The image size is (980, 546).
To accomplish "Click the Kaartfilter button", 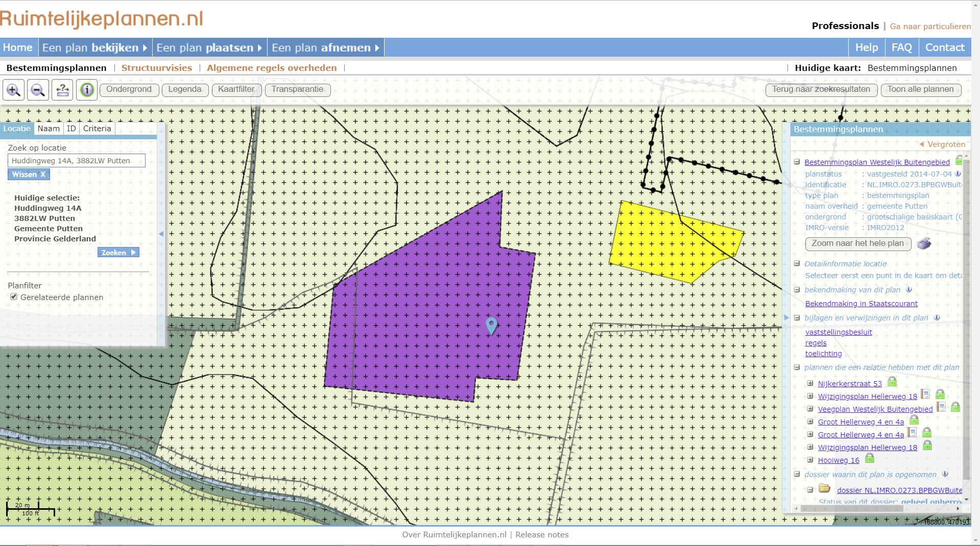I will 236,90.
